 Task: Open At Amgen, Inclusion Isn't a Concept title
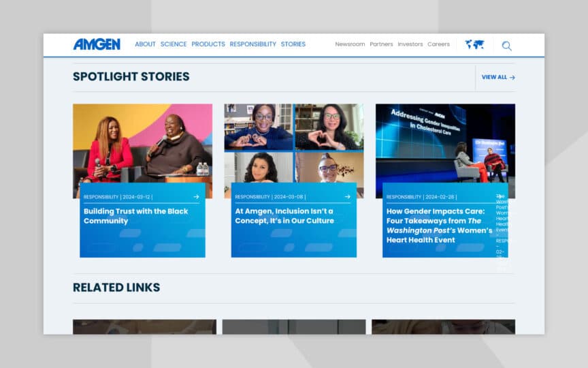click(284, 216)
